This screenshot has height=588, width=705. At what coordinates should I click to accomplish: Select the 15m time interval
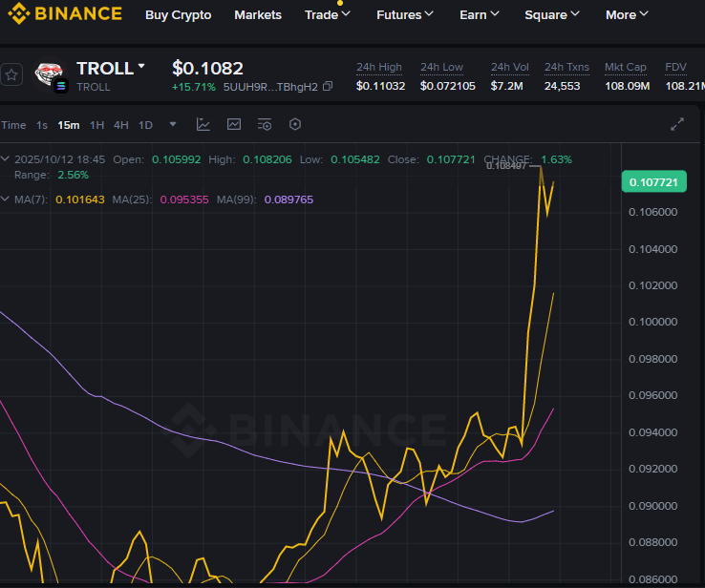(69, 125)
